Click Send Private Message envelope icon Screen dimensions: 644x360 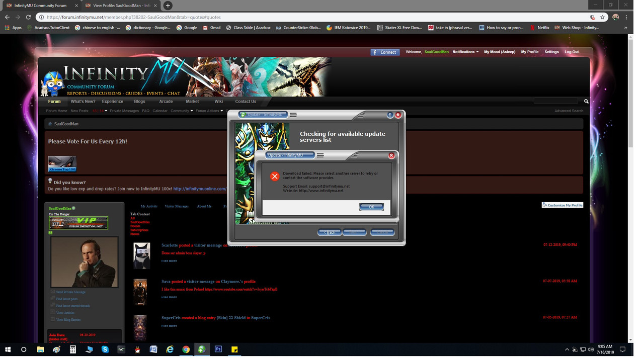coord(53,292)
